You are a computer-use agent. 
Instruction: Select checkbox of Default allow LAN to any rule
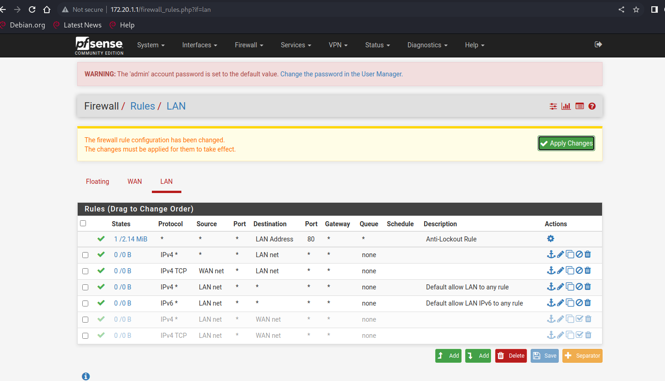(x=85, y=287)
